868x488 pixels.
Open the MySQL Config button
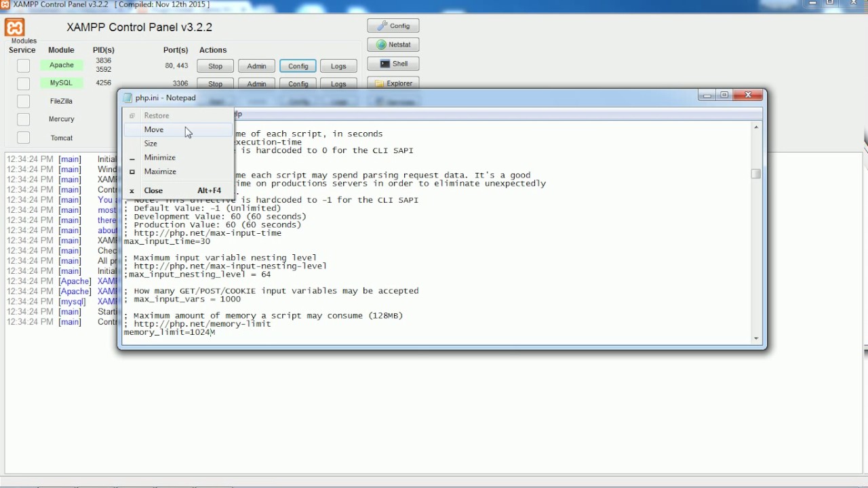pos(298,84)
